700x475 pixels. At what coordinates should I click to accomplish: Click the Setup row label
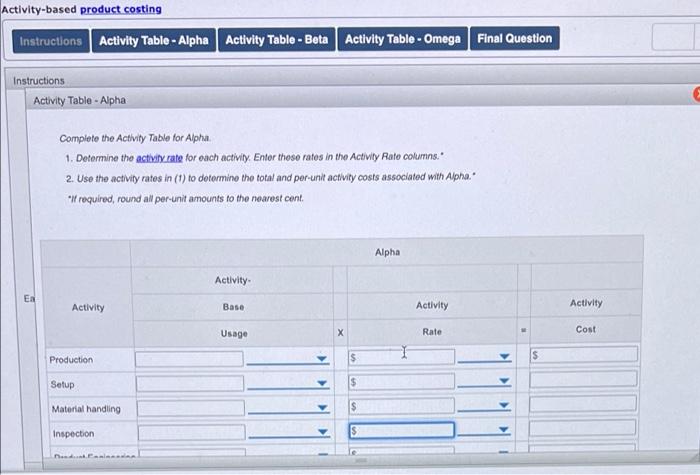pos(62,384)
